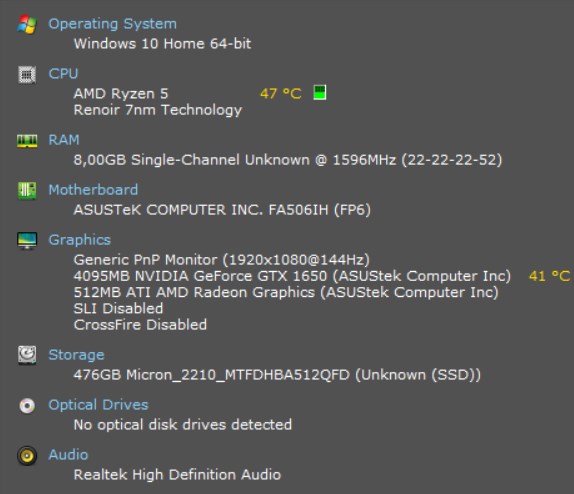The width and height of the screenshot is (574, 494).
Task: Click the green CPU temperature indicator icon
Action: click(320, 92)
